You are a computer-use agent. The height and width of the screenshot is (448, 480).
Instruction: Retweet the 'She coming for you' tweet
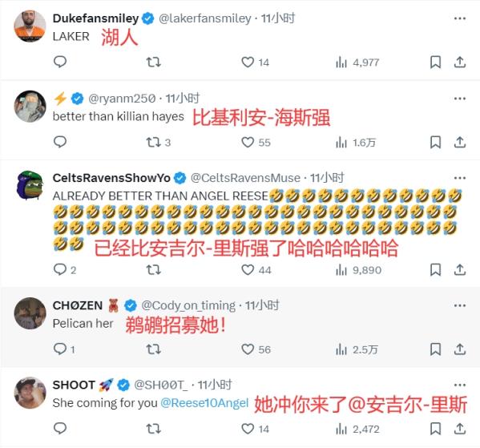tap(153, 429)
